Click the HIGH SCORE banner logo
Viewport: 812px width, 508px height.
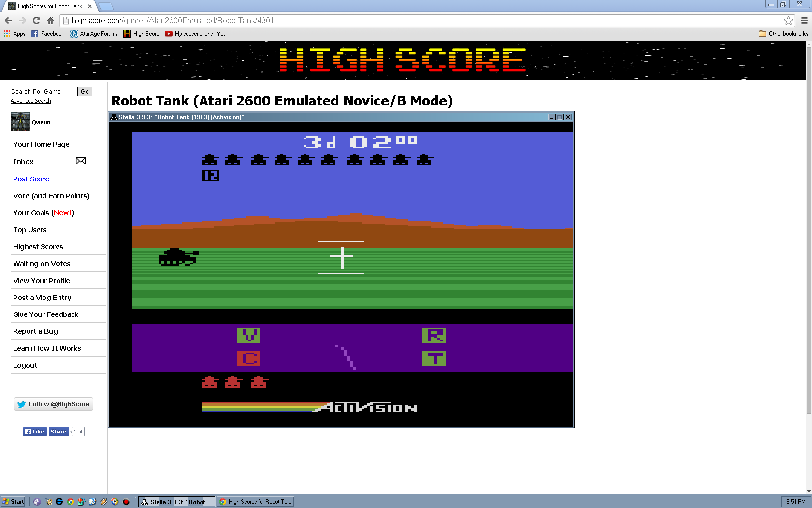(403, 60)
